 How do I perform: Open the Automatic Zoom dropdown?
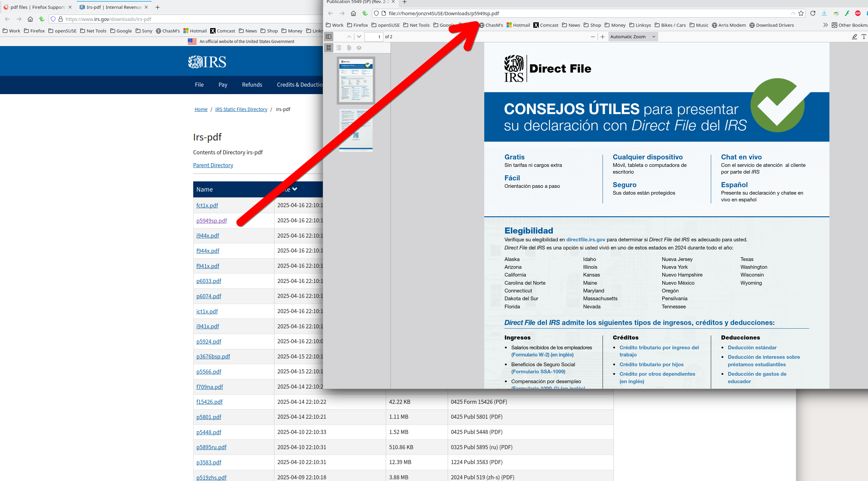(633, 37)
